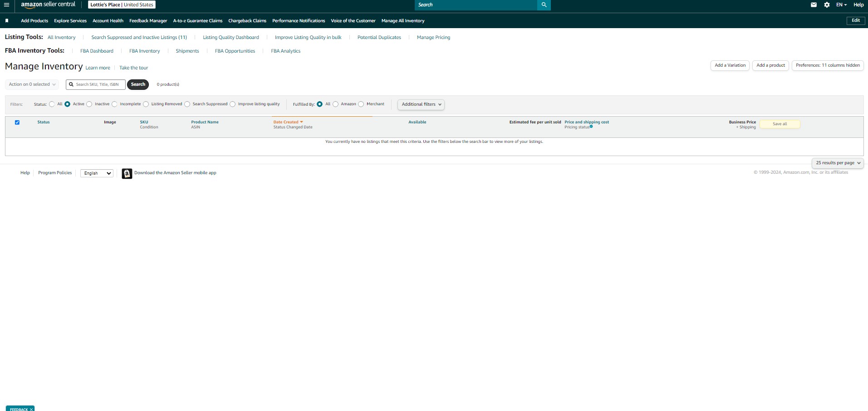
Task: Open Preferences: 11 columns hidden
Action: pos(828,65)
